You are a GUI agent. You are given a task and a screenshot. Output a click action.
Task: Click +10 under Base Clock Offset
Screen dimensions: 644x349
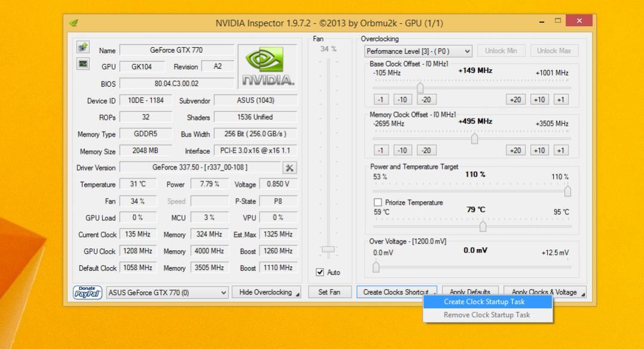(x=539, y=99)
